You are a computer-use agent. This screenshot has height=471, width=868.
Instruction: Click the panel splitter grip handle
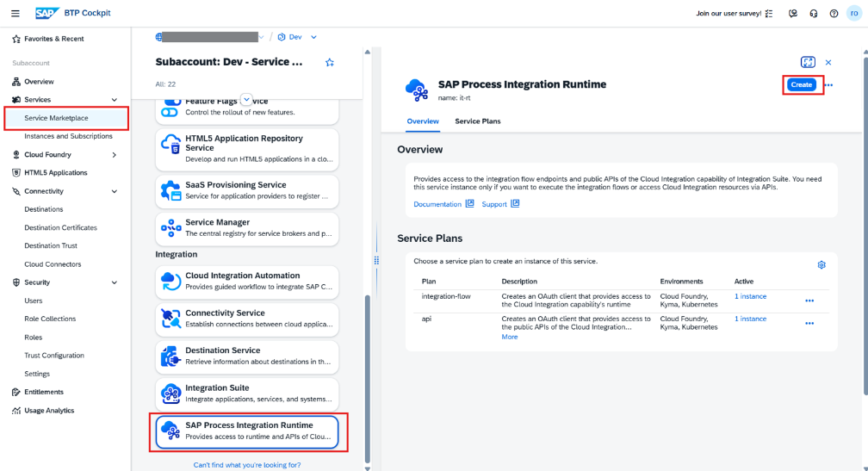click(x=376, y=260)
